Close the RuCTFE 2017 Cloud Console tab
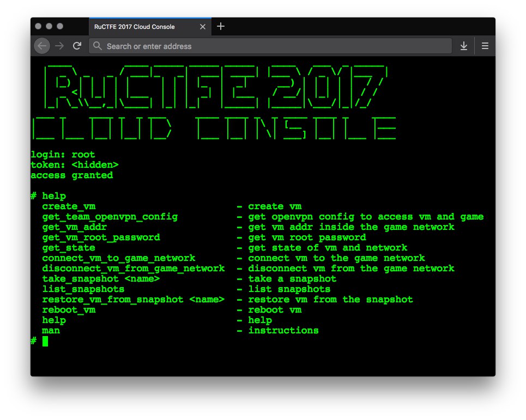Image resolution: width=526 pixels, height=420 pixels. pos(203,27)
